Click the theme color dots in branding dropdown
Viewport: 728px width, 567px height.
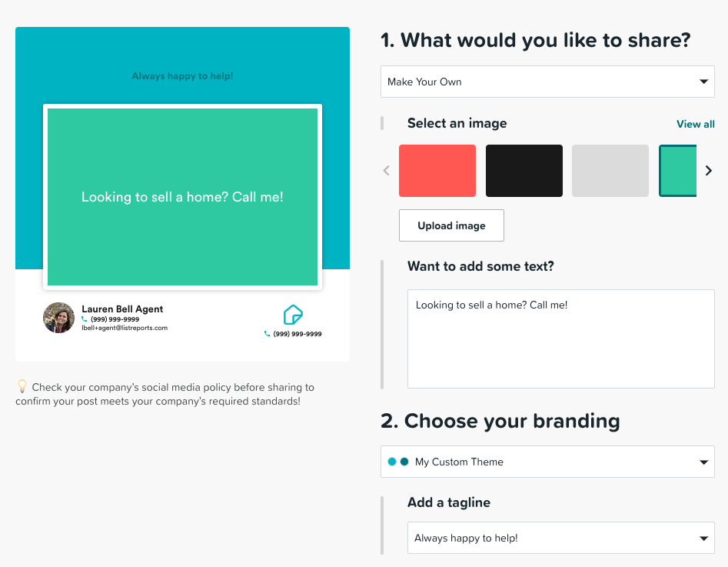click(x=398, y=462)
